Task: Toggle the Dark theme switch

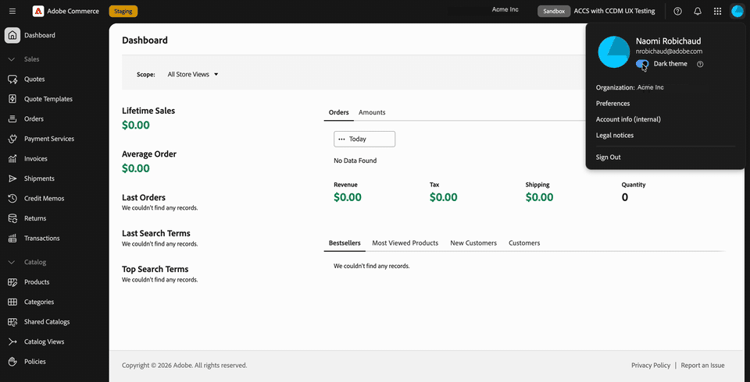Action: coord(642,64)
